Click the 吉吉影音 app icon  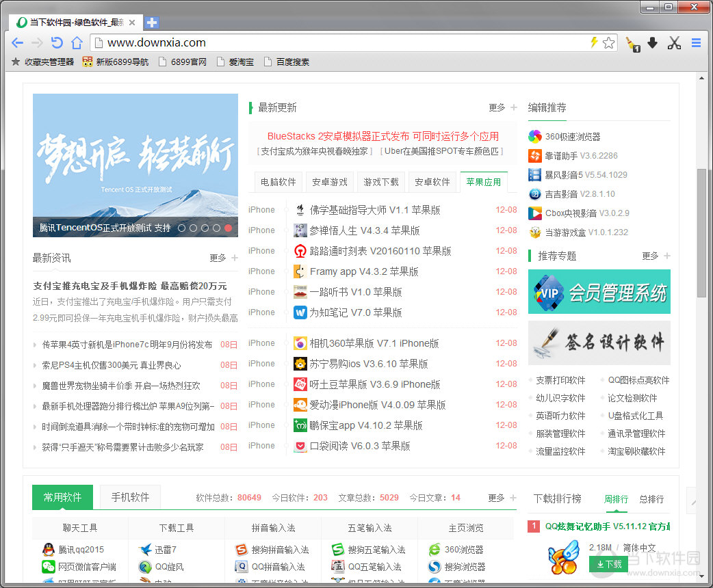click(x=535, y=194)
